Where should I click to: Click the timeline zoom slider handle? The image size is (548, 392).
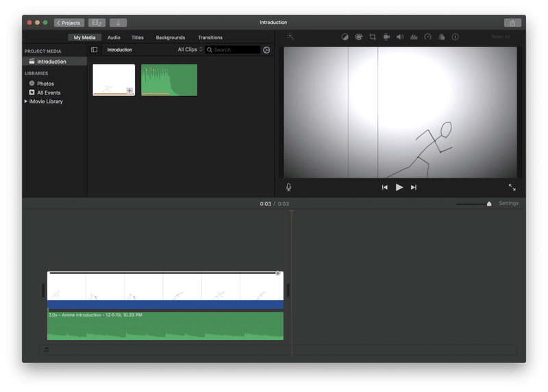point(489,204)
